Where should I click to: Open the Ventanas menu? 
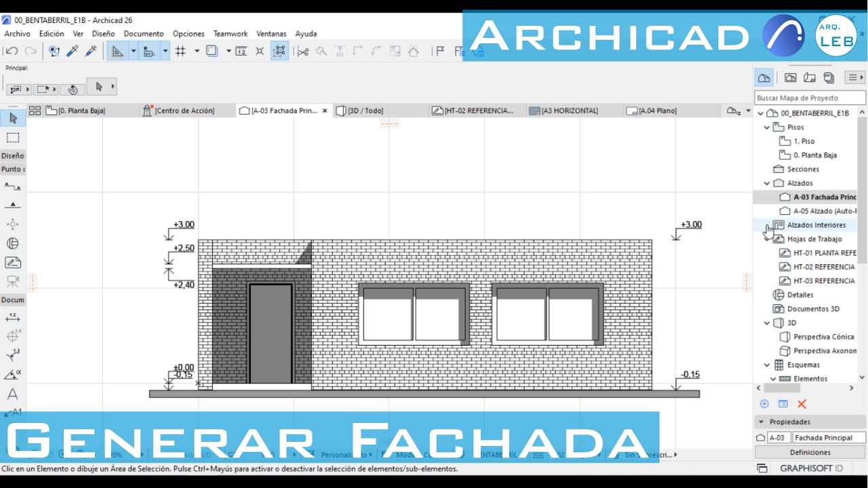tap(271, 33)
